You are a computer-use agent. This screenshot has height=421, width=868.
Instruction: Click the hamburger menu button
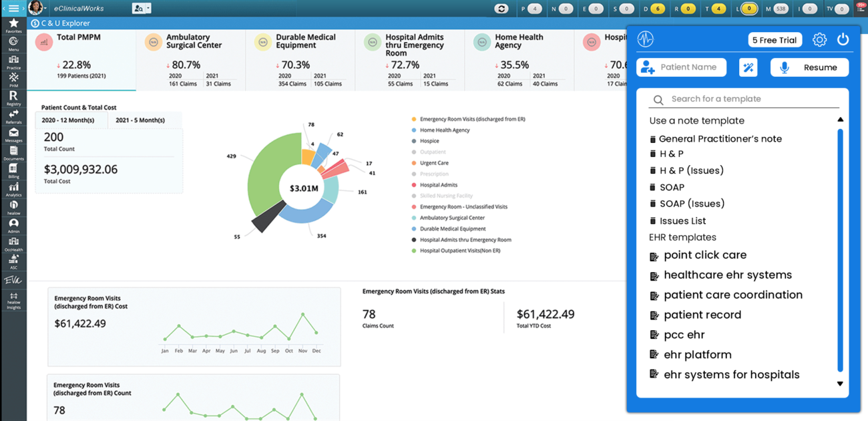click(x=13, y=8)
